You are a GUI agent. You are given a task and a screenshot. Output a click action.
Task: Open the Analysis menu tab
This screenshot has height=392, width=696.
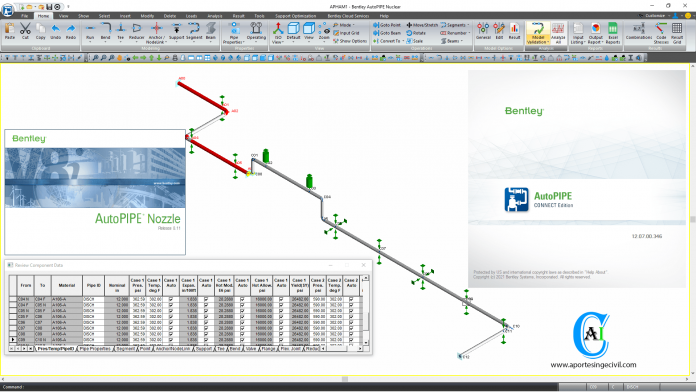tap(215, 16)
